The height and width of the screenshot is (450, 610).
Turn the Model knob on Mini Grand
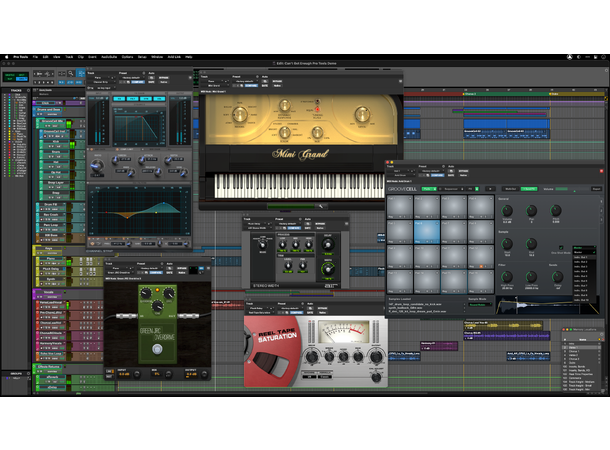tap(240, 115)
